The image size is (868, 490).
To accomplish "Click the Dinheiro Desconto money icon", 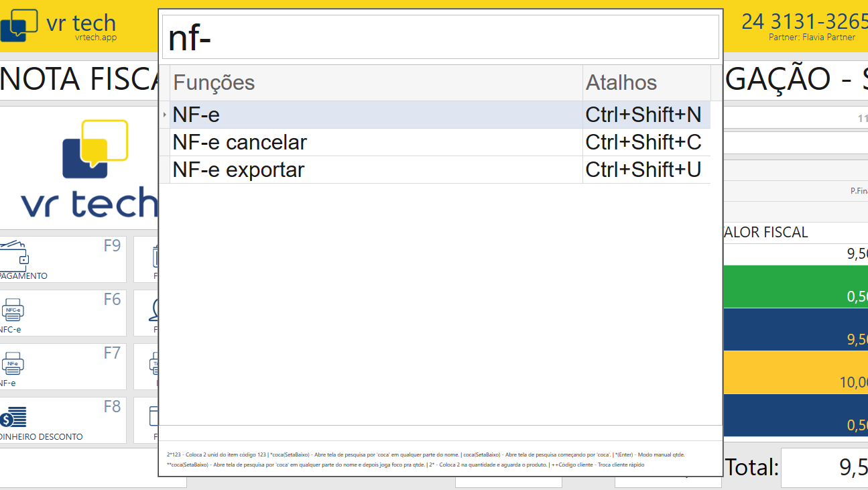I will click(13, 416).
